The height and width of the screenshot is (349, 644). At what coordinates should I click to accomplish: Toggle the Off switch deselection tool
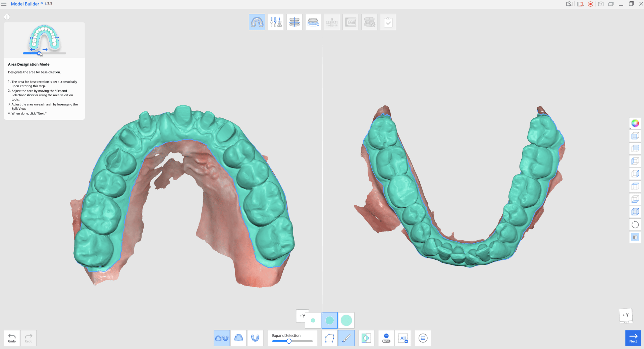(386, 338)
